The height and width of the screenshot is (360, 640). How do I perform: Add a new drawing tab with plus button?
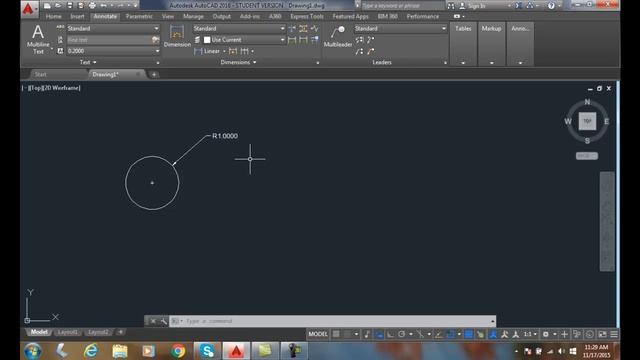pos(154,74)
